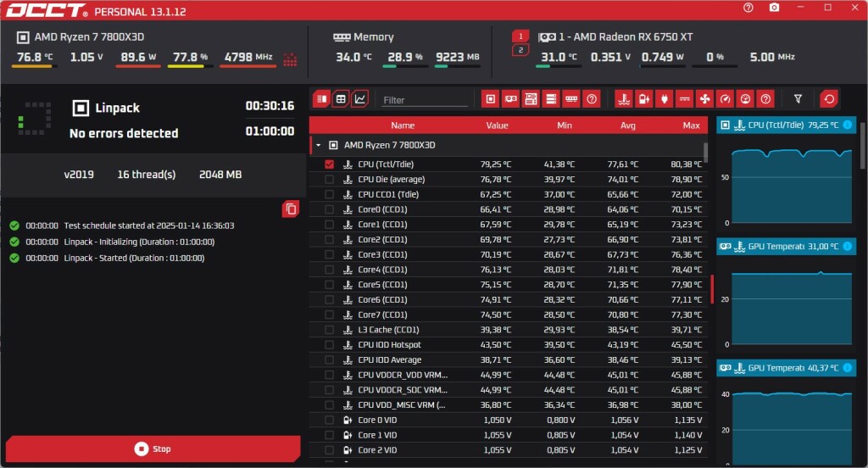Click the 'Test schedule started' log entry
Screen dimensions: 868x468
coord(149,226)
